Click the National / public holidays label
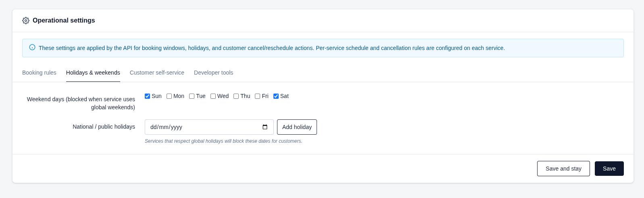Image resolution: width=644 pixels, height=198 pixels. (104, 127)
